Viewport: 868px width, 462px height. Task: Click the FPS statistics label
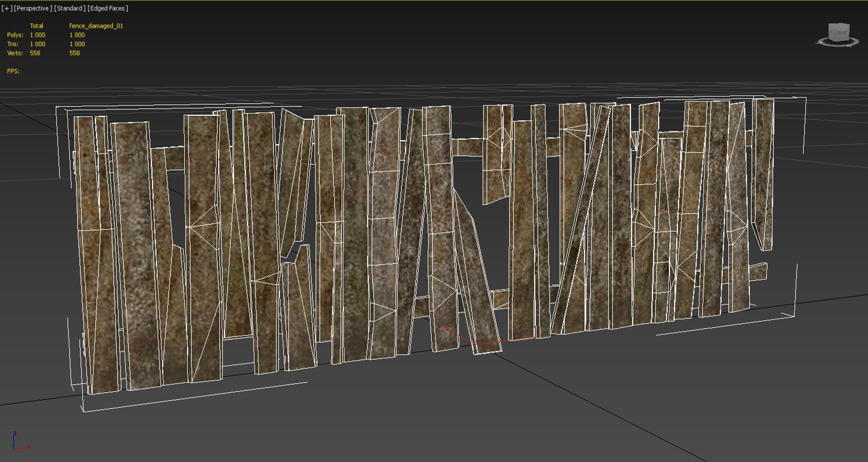[13, 71]
